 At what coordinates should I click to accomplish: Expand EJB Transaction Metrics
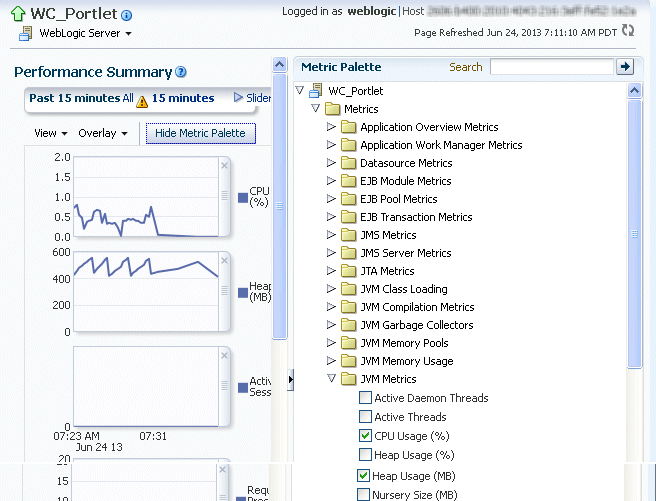pos(331,216)
